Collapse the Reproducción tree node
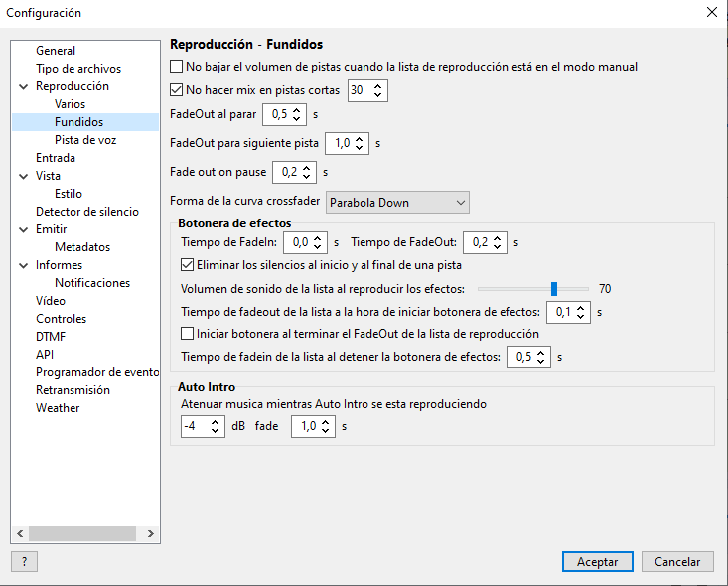 [x=22, y=86]
